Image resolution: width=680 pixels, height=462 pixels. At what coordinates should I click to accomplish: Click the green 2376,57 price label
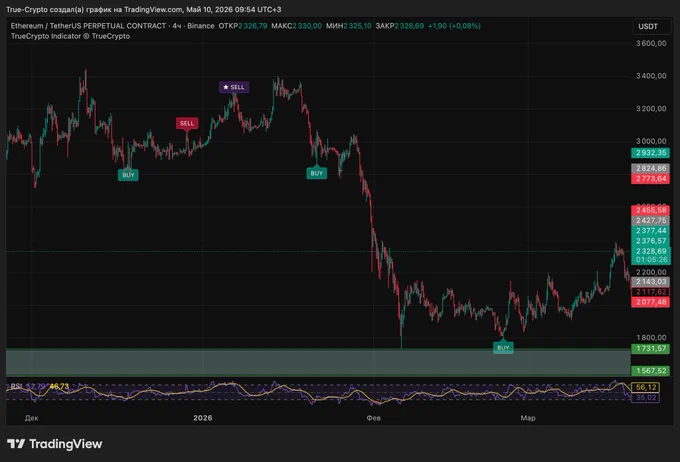[651, 241]
